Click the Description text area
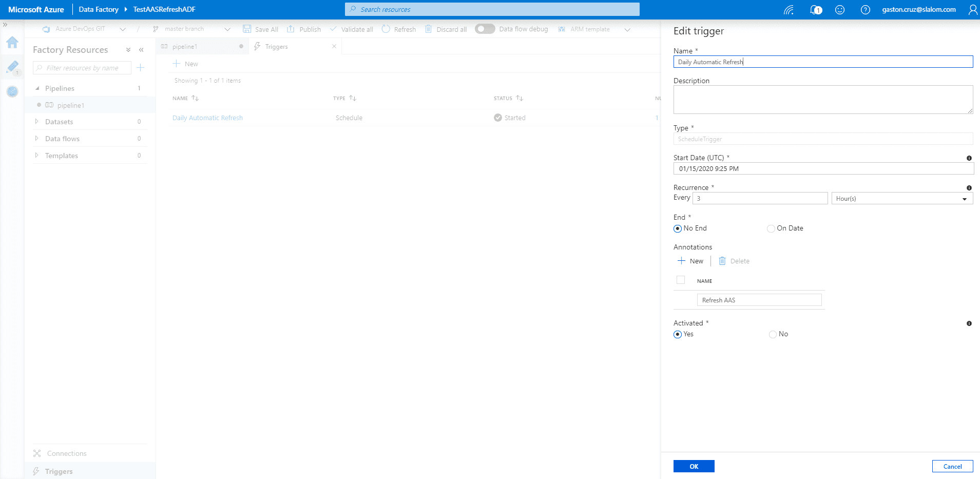980x479 pixels. click(x=823, y=100)
